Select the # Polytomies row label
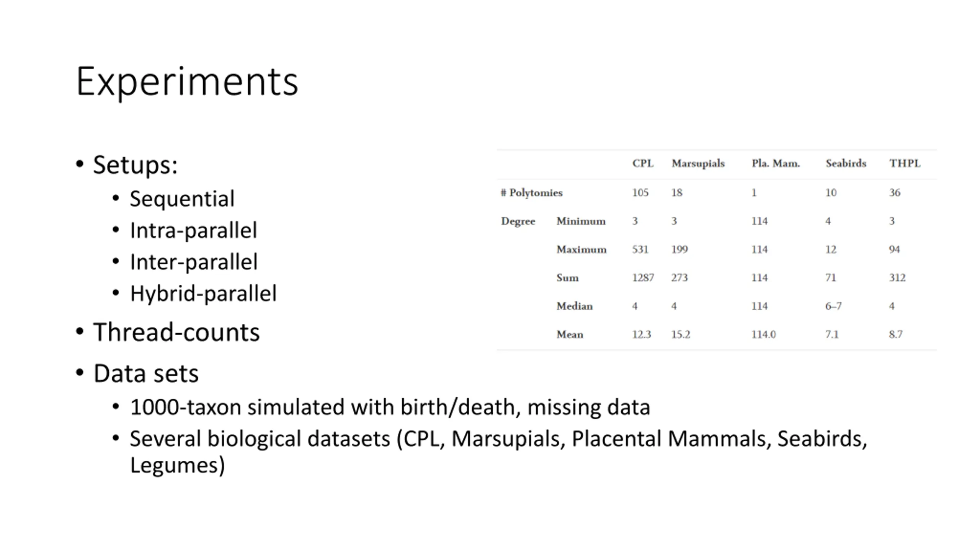Image resolution: width=980 pixels, height=551 pixels. point(531,192)
